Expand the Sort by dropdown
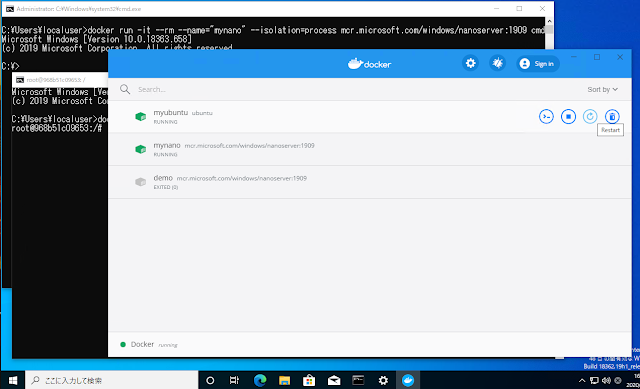The image size is (640, 389). click(602, 89)
